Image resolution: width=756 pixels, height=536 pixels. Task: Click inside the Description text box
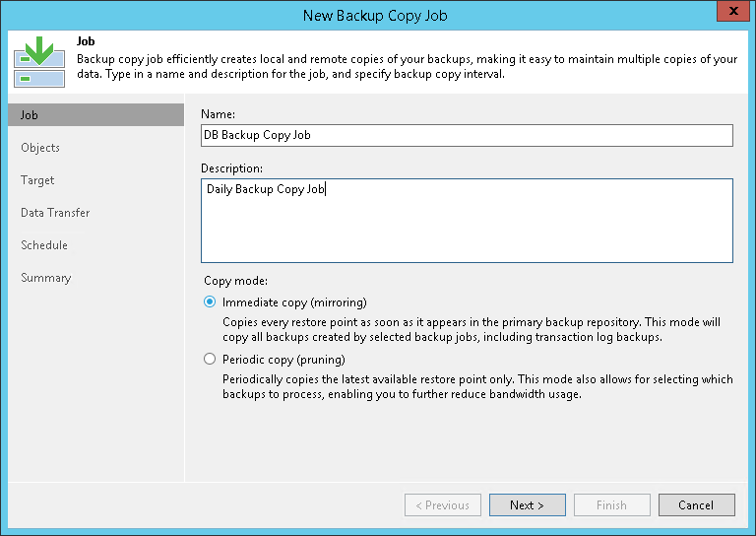coord(467,220)
